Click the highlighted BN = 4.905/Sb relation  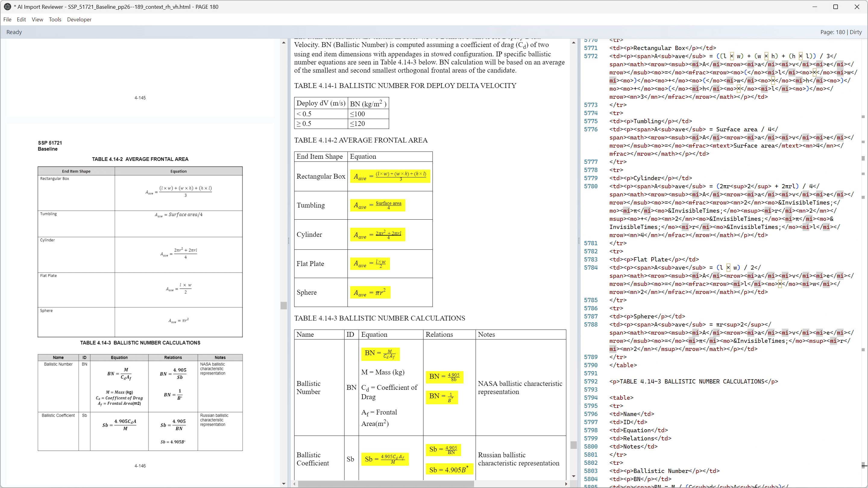(x=445, y=377)
